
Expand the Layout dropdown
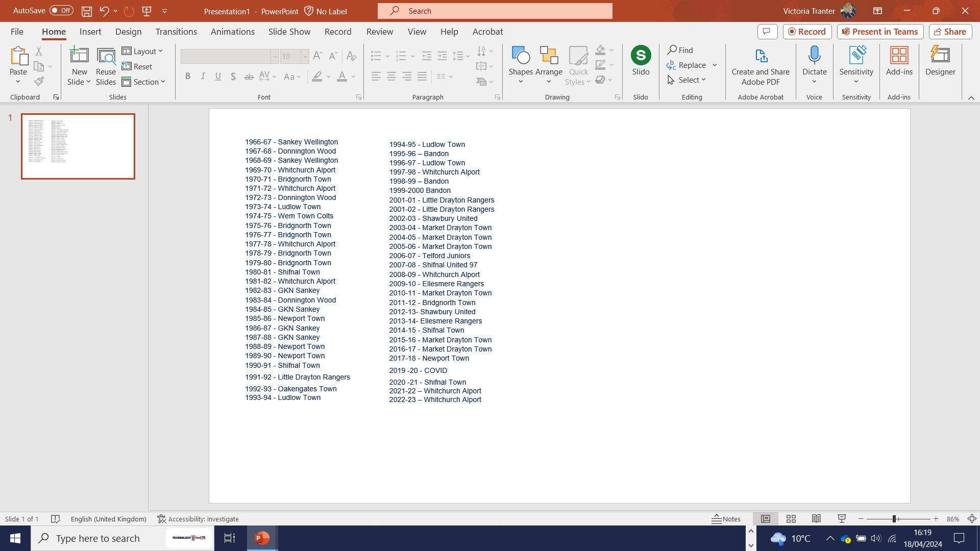[142, 51]
